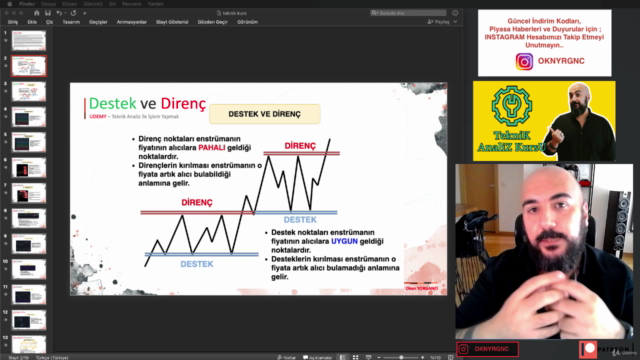
Task: Toggle the Notlar notes pane
Action: click(287, 358)
